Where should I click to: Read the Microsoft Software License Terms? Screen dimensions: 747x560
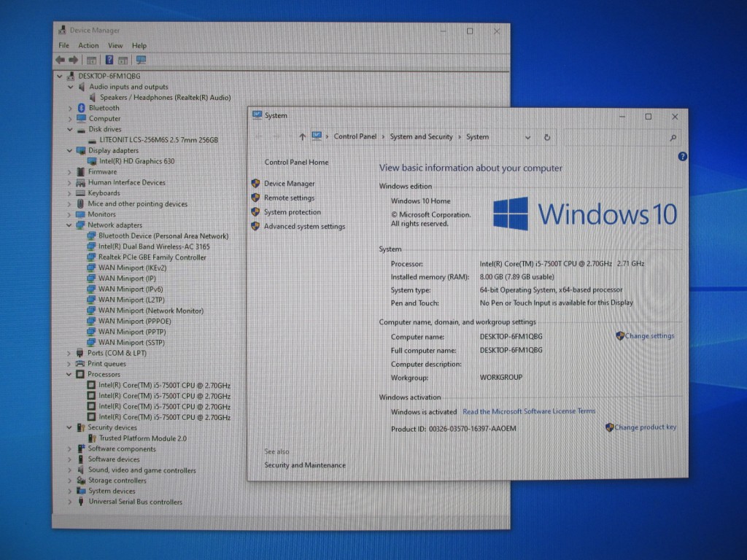click(x=529, y=411)
